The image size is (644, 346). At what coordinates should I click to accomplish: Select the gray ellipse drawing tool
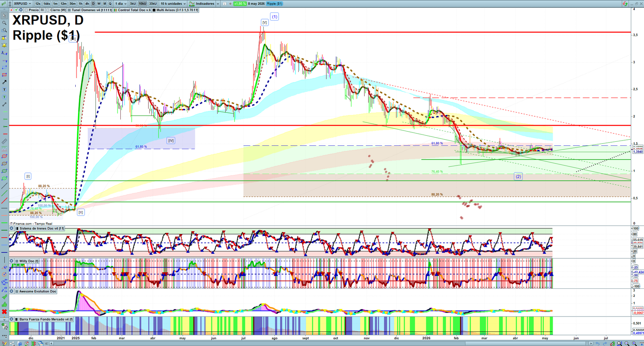tap(4, 164)
